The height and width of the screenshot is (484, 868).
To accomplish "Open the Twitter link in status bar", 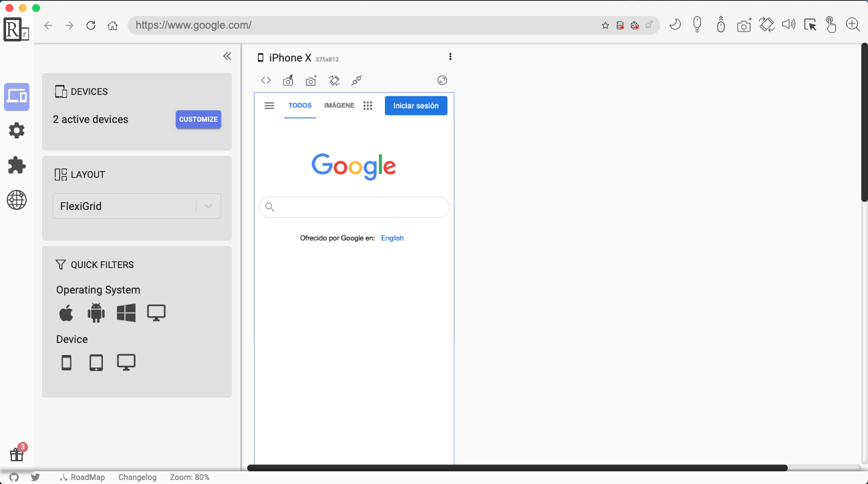I will [35, 477].
